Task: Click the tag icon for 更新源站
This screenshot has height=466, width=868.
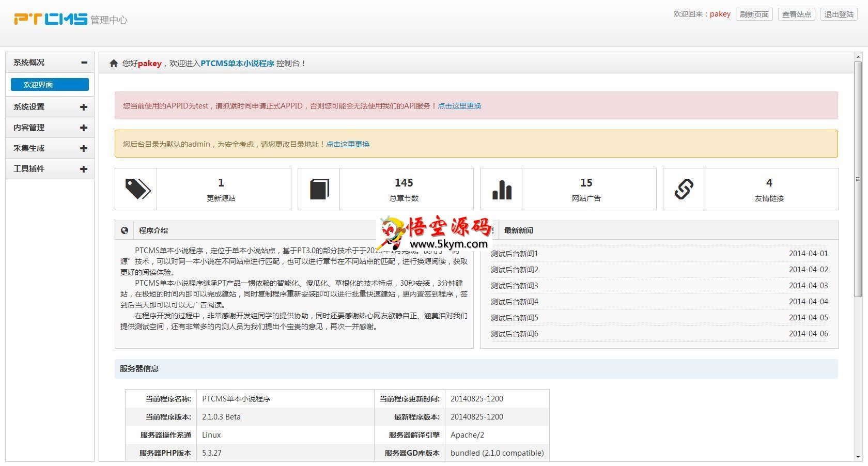Action: [138, 189]
